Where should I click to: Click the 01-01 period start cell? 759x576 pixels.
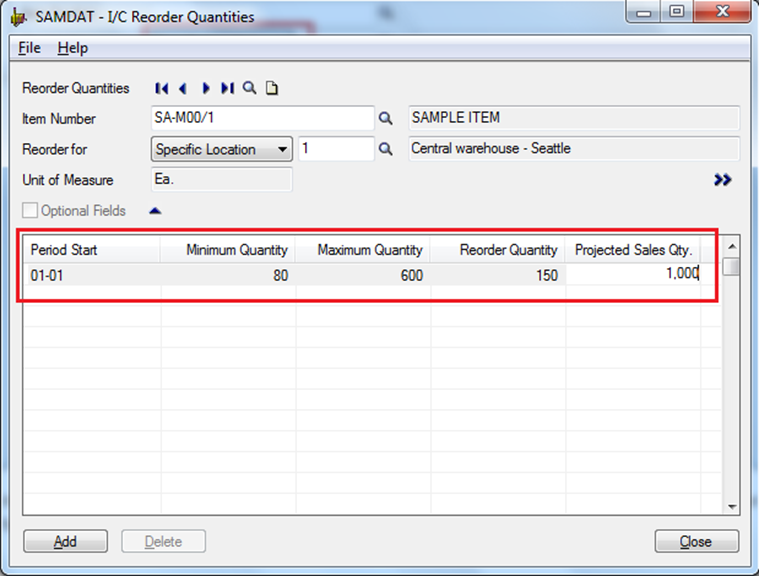[92, 275]
